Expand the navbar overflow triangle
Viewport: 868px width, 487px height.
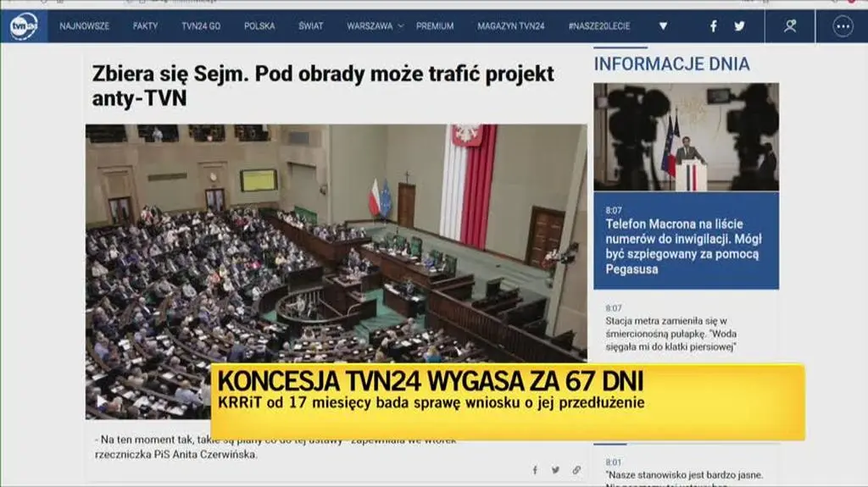coord(663,26)
